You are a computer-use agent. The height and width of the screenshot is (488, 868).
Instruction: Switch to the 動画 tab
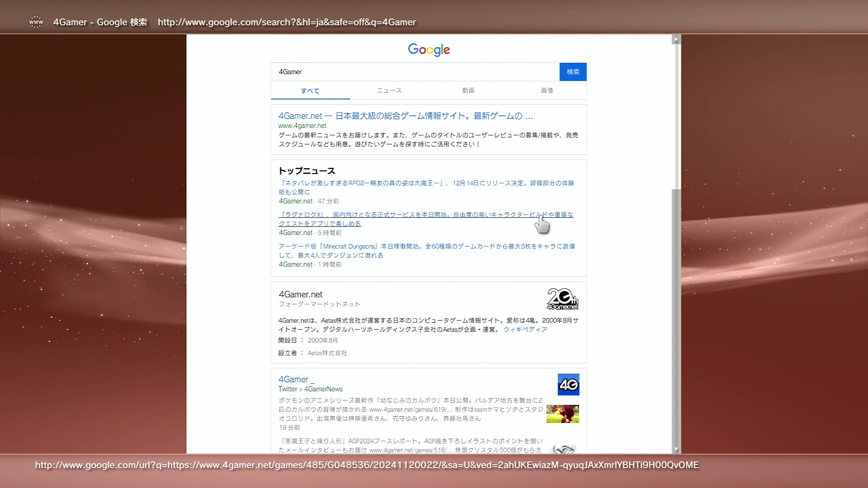coord(468,90)
